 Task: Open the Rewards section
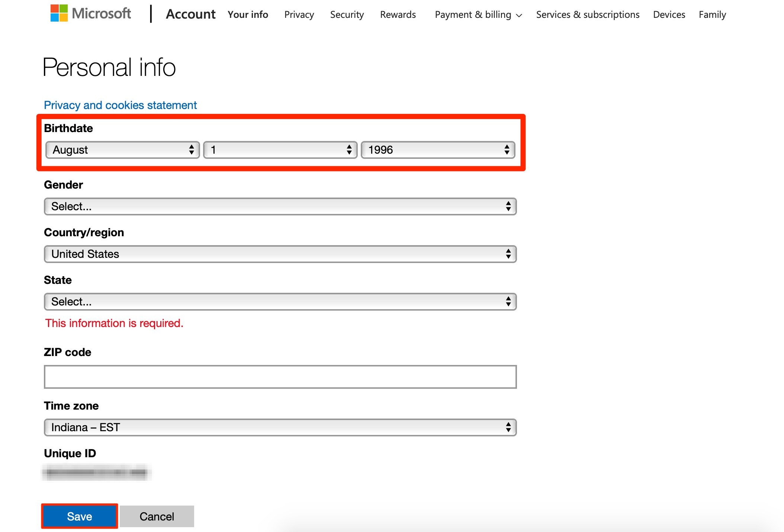pyautogui.click(x=398, y=15)
